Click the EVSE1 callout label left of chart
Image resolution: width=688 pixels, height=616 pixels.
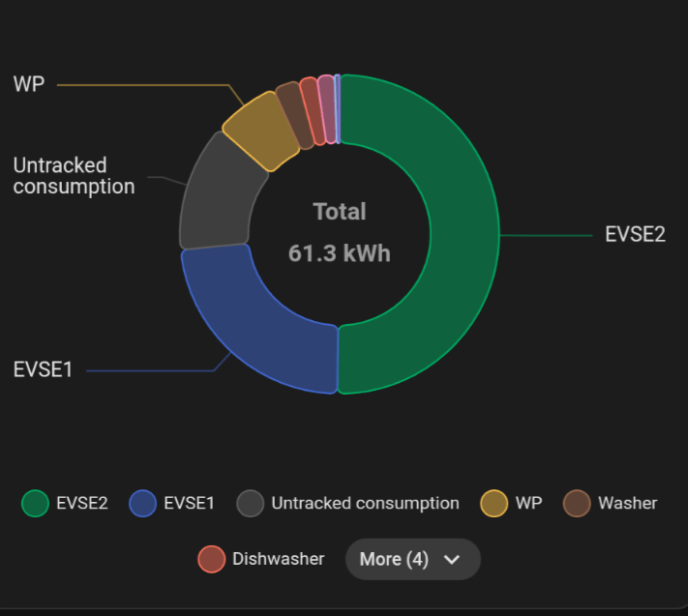43,369
